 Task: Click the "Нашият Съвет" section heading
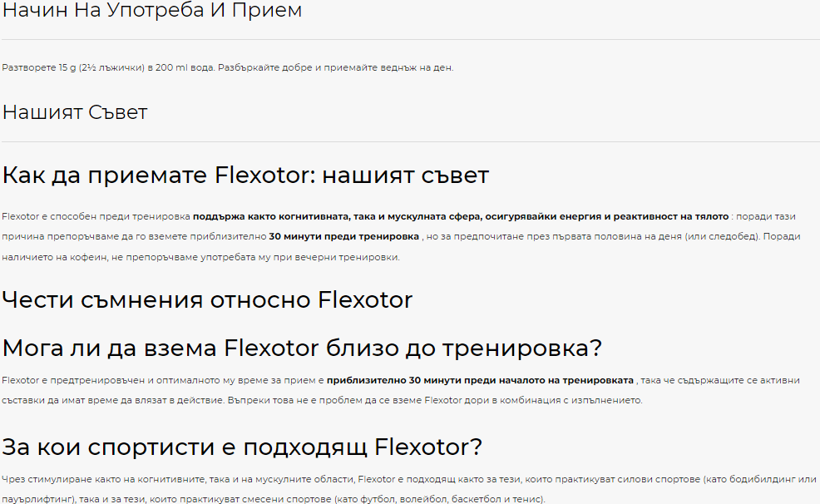(x=75, y=112)
